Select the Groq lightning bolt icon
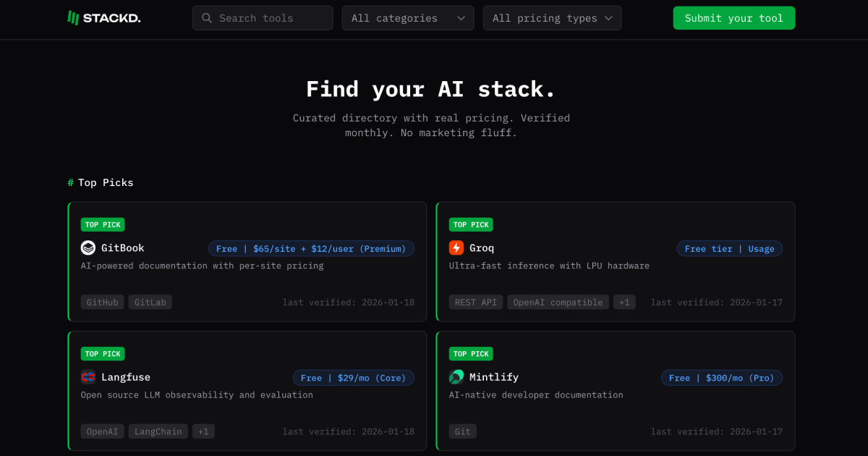 (x=456, y=248)
